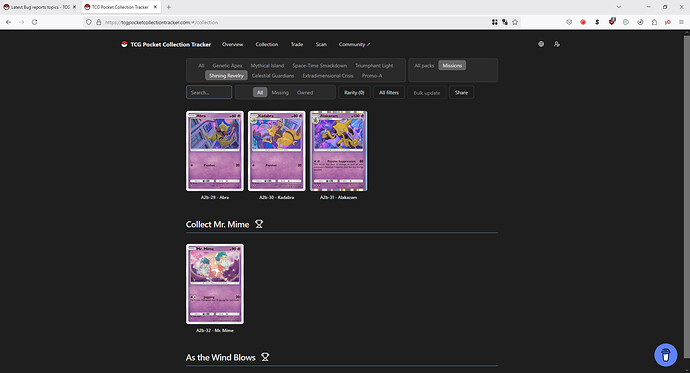The image size is (690, 373).
Task: Click TCG Pocket Collection Tracker site title
Action: click(x=170, y=44)
